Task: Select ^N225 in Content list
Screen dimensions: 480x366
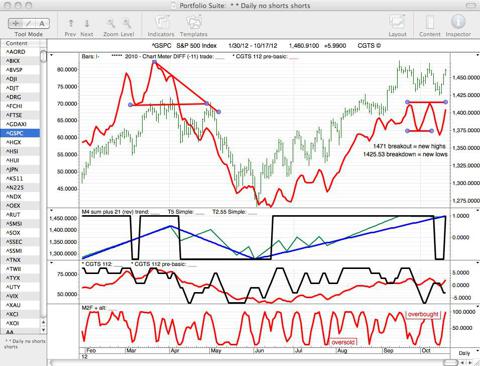Action: tap(20, 188)
